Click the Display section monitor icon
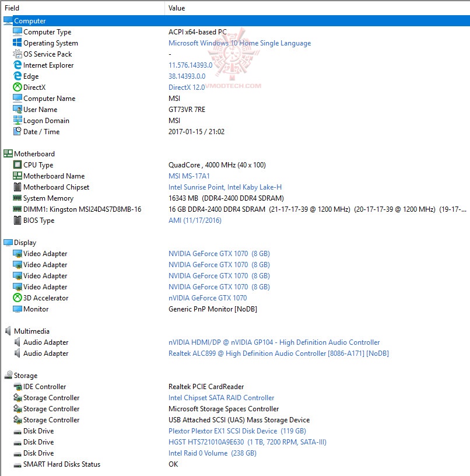The width and height of the screenshot is (470, 476). coord(8,242)
